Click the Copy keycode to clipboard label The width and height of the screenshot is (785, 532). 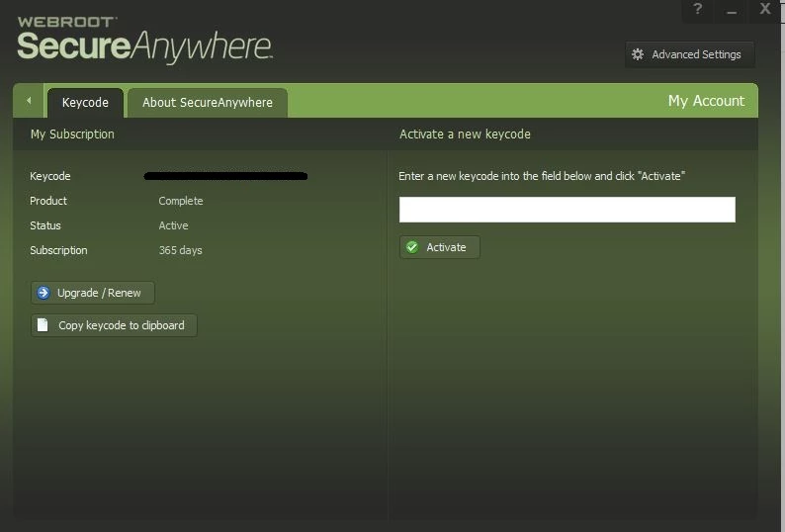(122, 325)
